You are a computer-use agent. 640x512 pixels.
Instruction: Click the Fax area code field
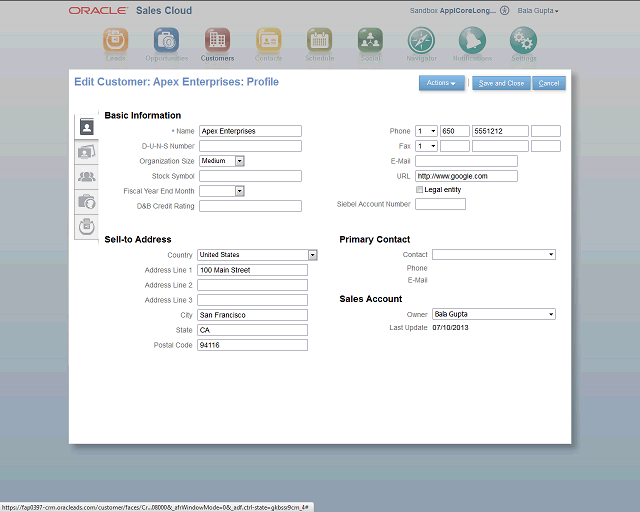point(455,146)
